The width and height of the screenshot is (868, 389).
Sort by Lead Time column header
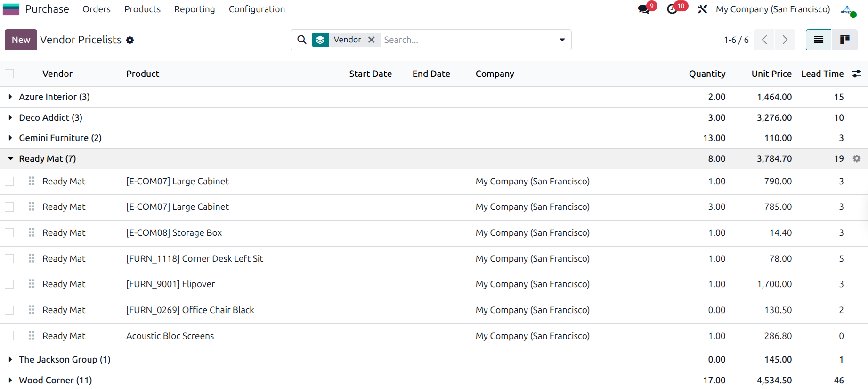click(x=822, y=74)
